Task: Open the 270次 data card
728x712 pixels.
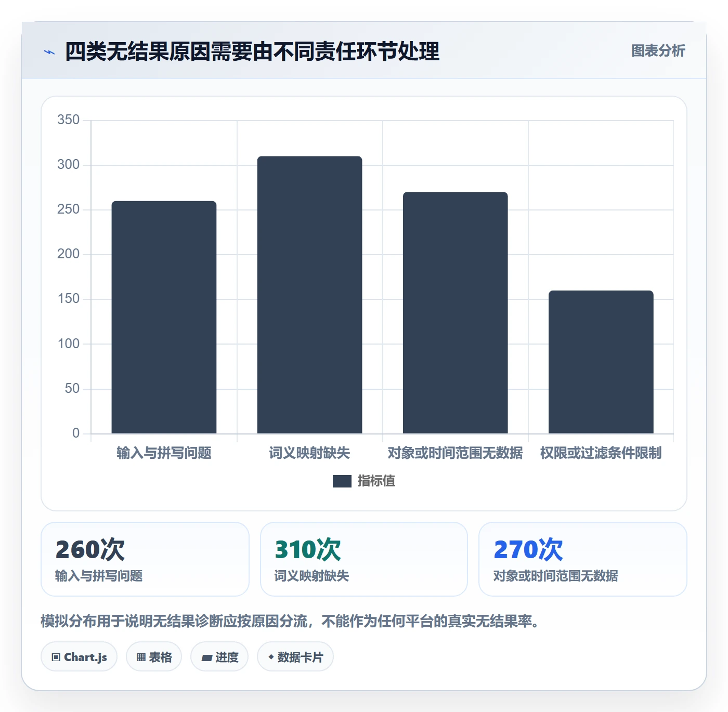Action: pos(583,559)
